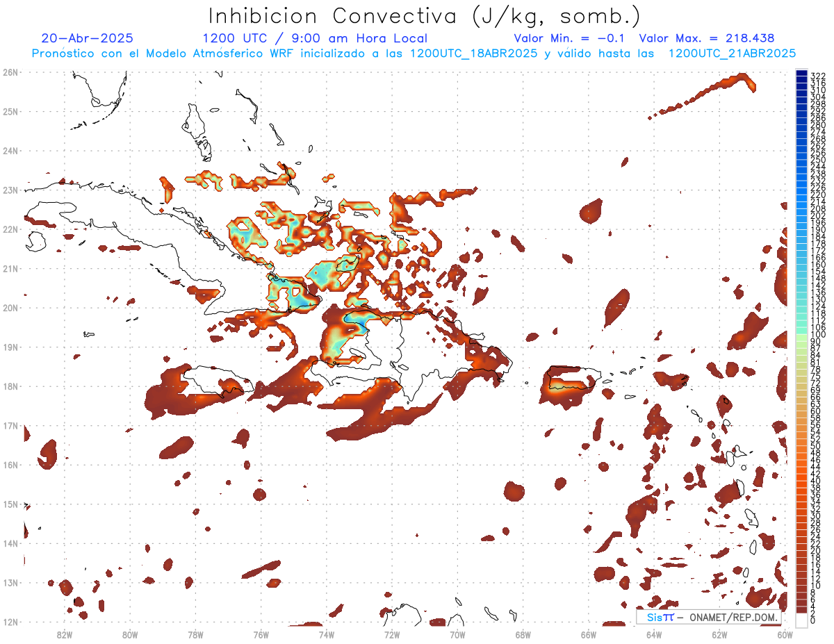This screenshot has height=644, width=834.
Task: Click the "82W" longitude label
Action: pos(65,634)
